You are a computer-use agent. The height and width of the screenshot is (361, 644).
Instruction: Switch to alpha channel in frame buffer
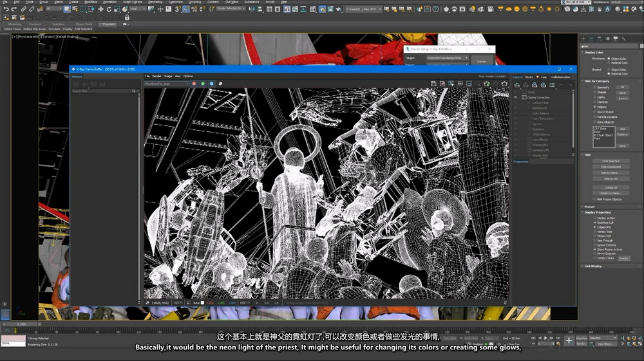[x=220, y=84]
